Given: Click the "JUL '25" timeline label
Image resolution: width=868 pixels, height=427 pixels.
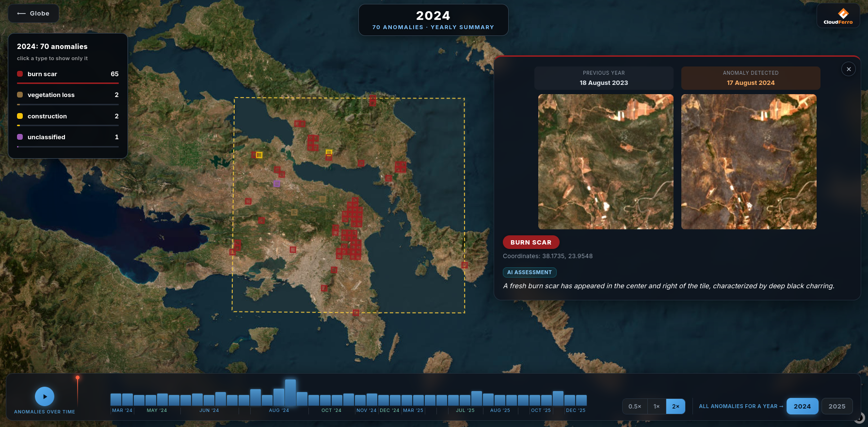Looking at the screenshot, I should pos(465,411).
